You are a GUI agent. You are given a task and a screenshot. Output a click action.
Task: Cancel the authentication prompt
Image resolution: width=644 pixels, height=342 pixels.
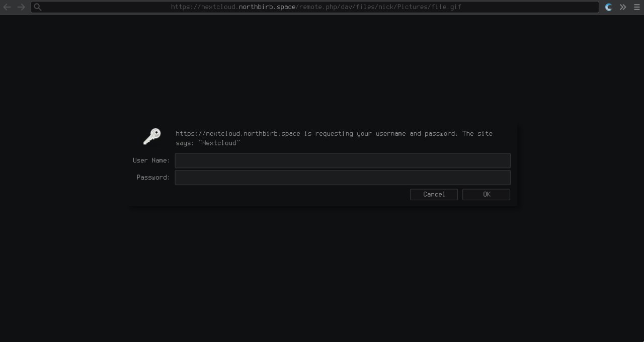[x=434, y=195]
